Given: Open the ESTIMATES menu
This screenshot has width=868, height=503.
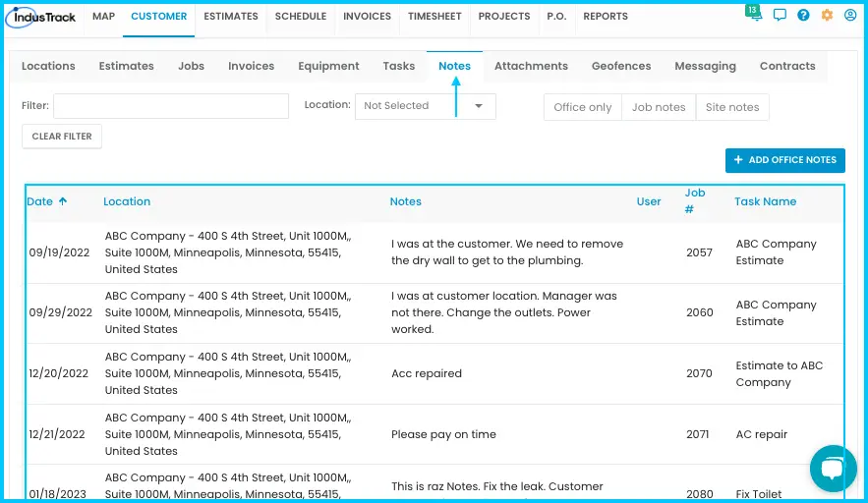Looking at the screenshot, I should 231,17.
